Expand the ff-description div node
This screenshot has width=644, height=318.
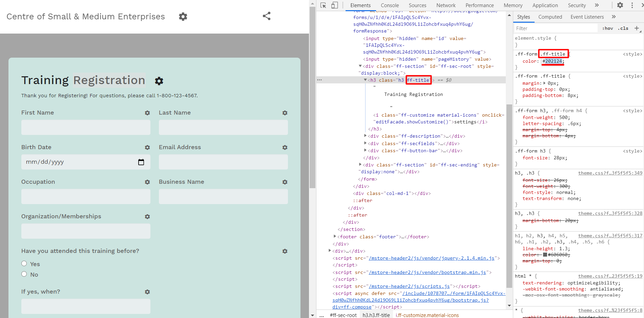coord(365,136)
